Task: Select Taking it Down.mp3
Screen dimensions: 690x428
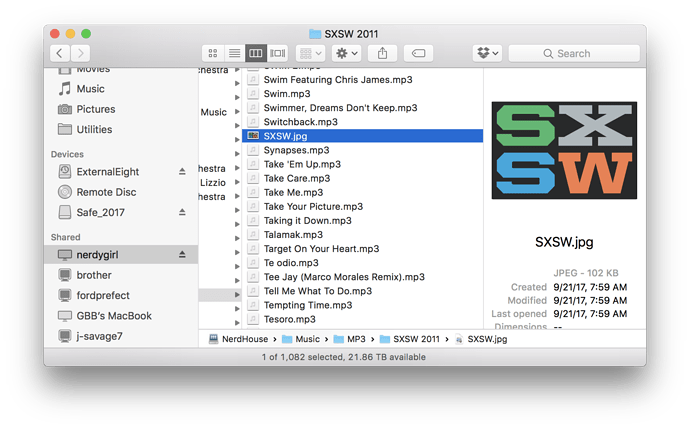Action: click(363, 220)
